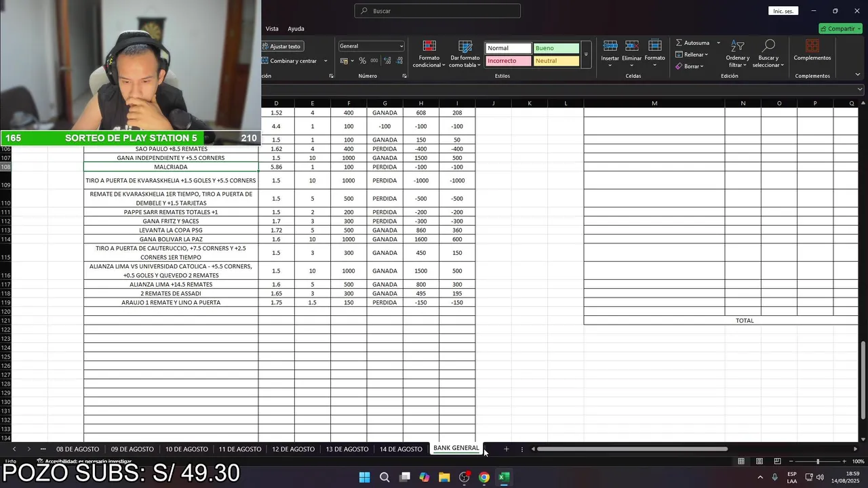Click the Compartir button

[841, 28]
